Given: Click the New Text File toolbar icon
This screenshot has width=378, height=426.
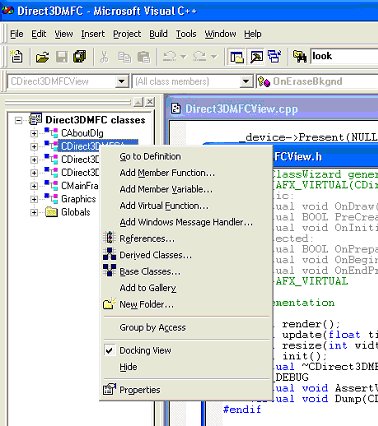Looking at the screenshot, I should click(x=16, y=56).
